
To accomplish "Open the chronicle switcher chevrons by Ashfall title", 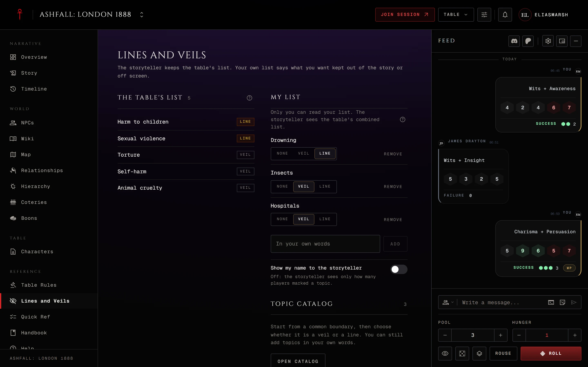I will tap(141, 14).
